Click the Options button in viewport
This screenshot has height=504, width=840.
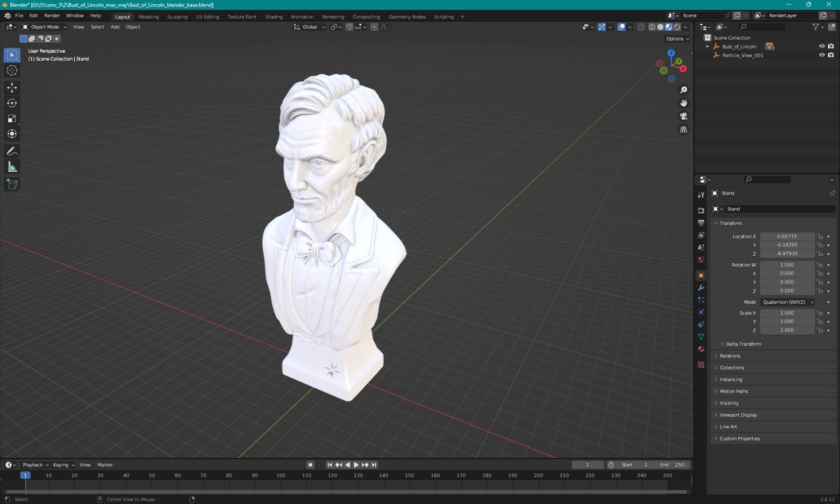tap(678, 39)
